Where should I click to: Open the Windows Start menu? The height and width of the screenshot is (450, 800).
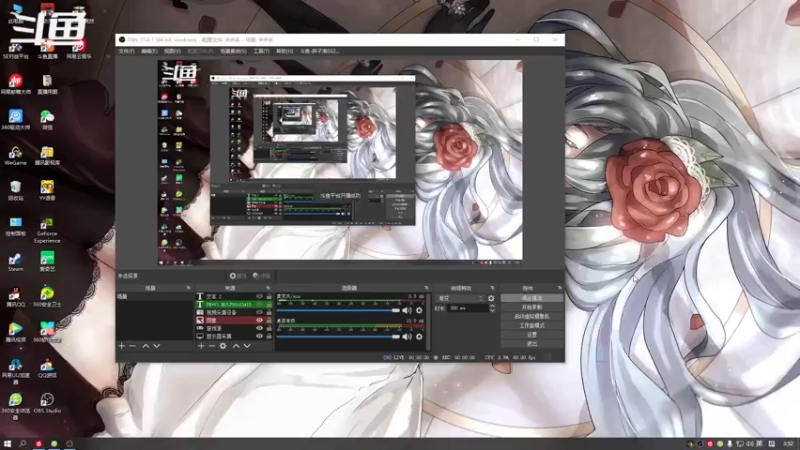(x=7, y=444)
